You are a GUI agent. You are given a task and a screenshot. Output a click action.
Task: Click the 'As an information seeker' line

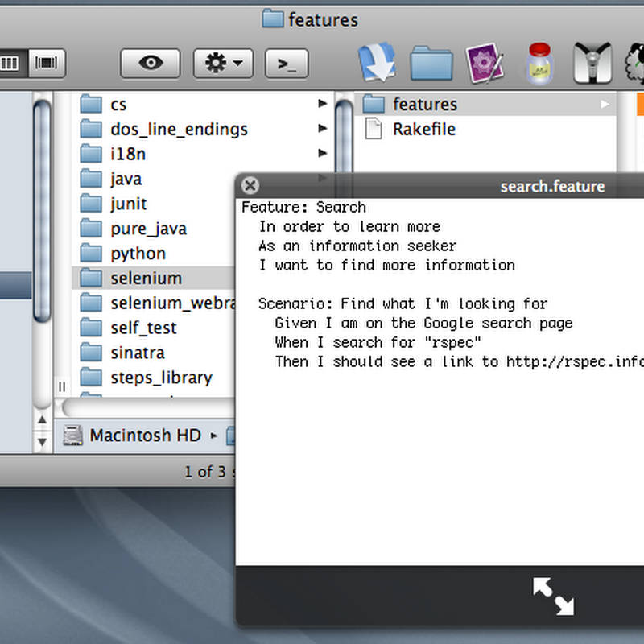click(x=357, y=246)
